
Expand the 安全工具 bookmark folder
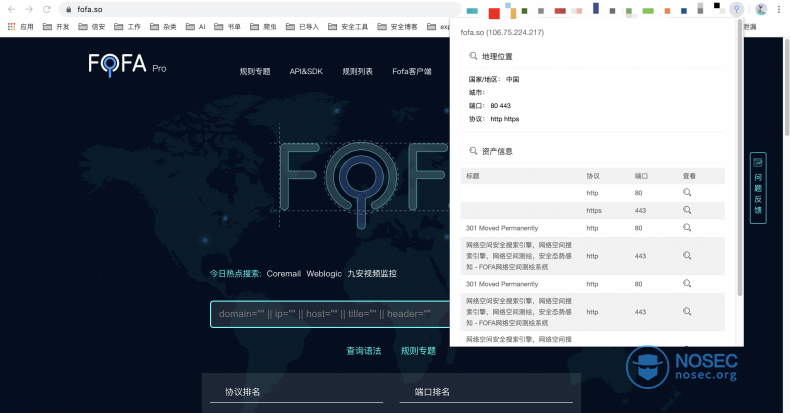point(349,27)
